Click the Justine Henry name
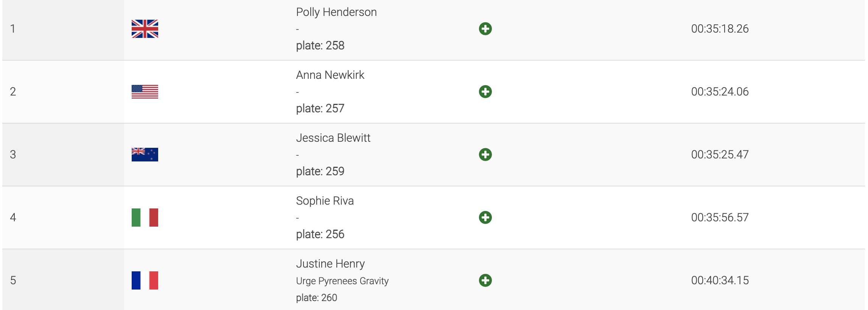This screenshot has height=310, width=868. coord(330,264)
